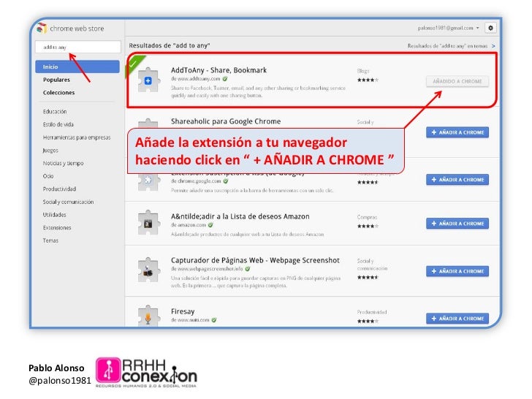This screenshot has width=532, height=399.
Task: Focus the 'add to any' search field
Action: [x=78, y=47]
